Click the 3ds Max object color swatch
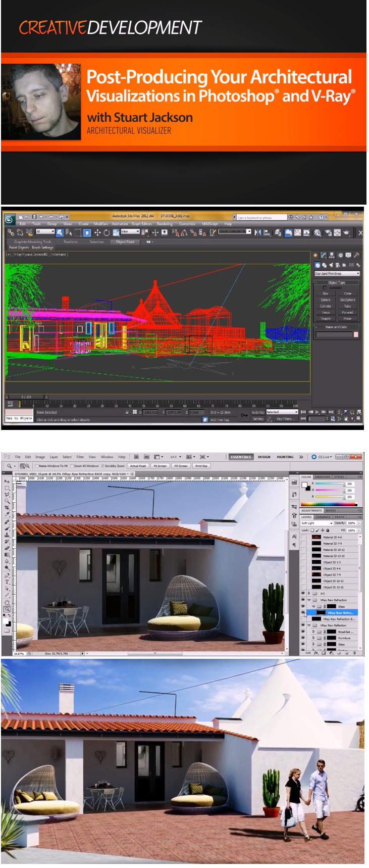369x868 pixels. (356, 334)
